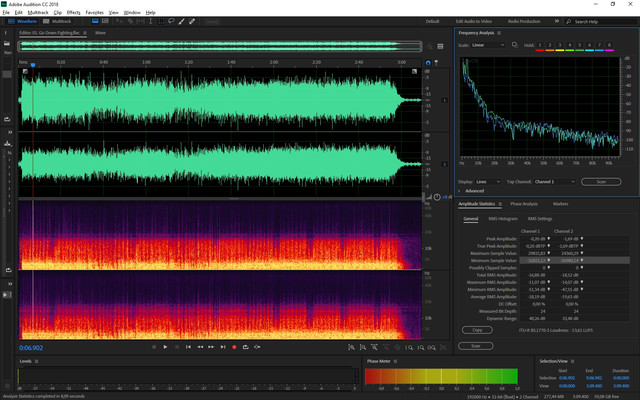
Task: Open the Mixer tab
Action: pos(100,33)
